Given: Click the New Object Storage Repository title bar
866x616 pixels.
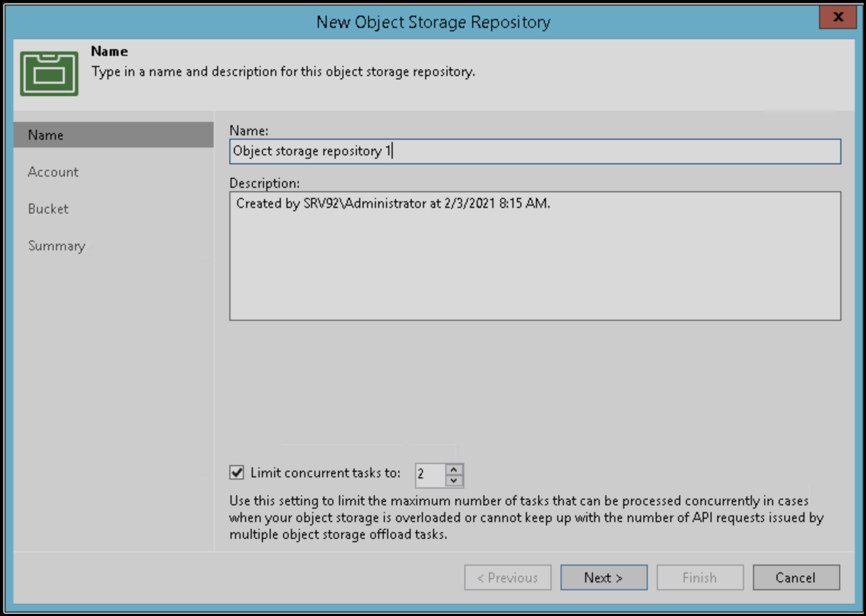Looking at the screenshot, I should 433,22.
